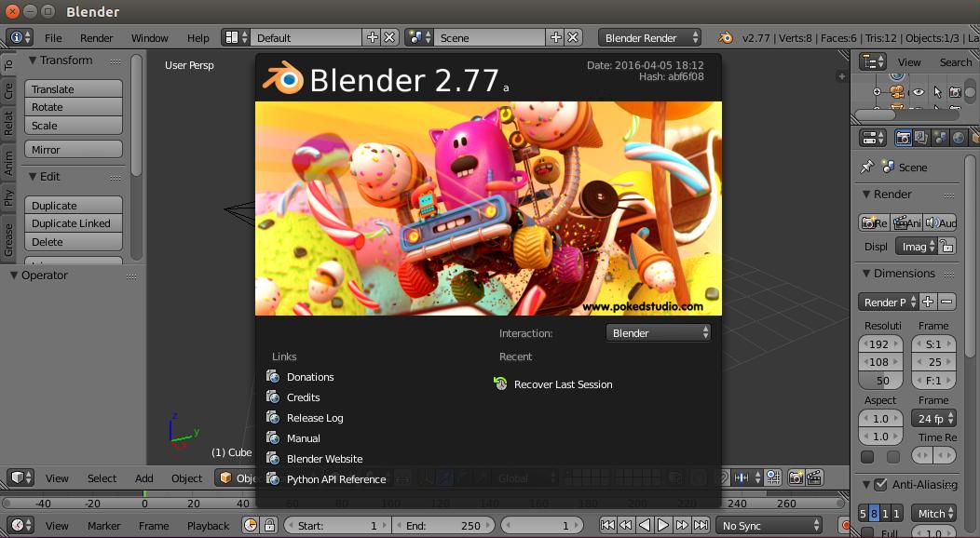Open the render Display Image Editor dropdown
The width and height of the screenshot is (980, 538).
pos(917,247)
